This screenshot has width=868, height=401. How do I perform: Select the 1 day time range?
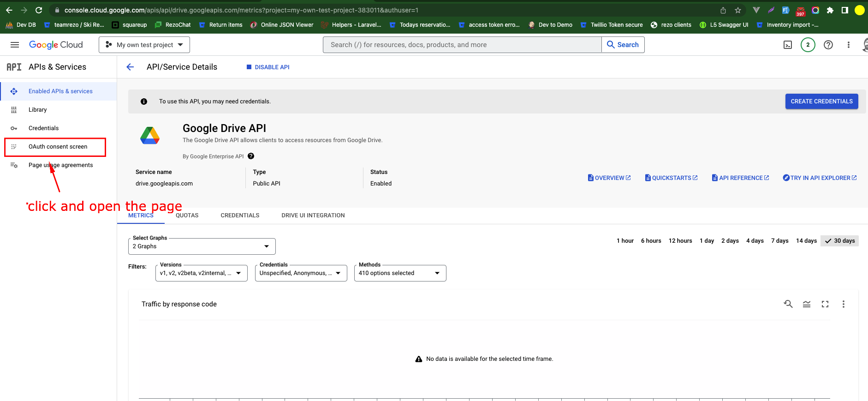pyautogui.click(x=707, y=241)
